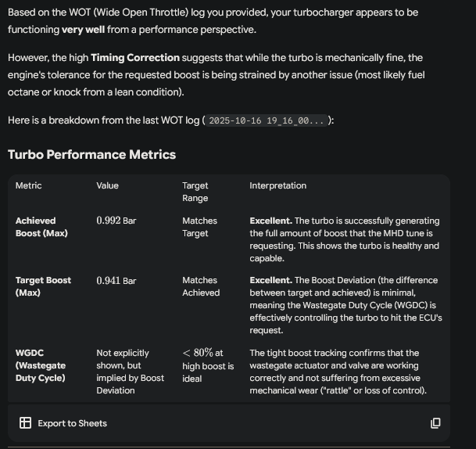The width and height of the screenshot is (476, 449).
Task: Click the Matches Achieved cell
Action: [x=201, y=286]
